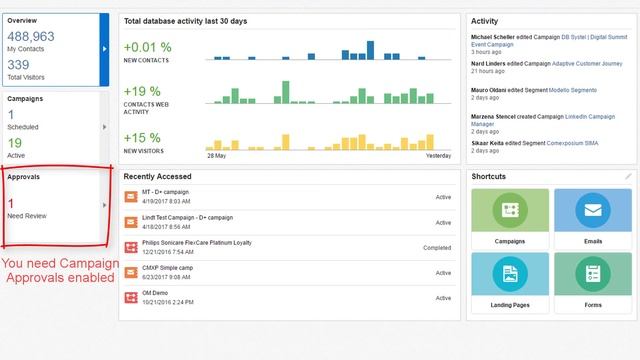
Task: Click the yellow New Visitors bar chart
Action: coord(328,142)
